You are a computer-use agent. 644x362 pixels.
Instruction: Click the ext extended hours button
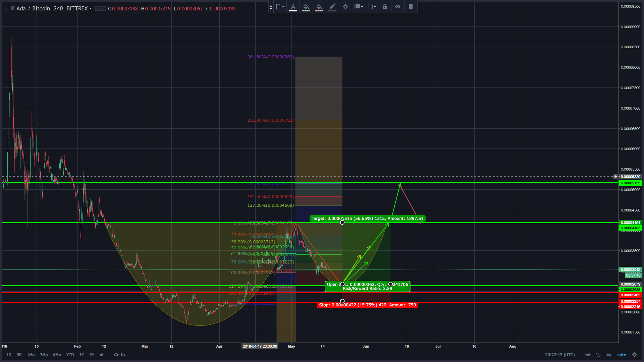[x=587, y=355]
